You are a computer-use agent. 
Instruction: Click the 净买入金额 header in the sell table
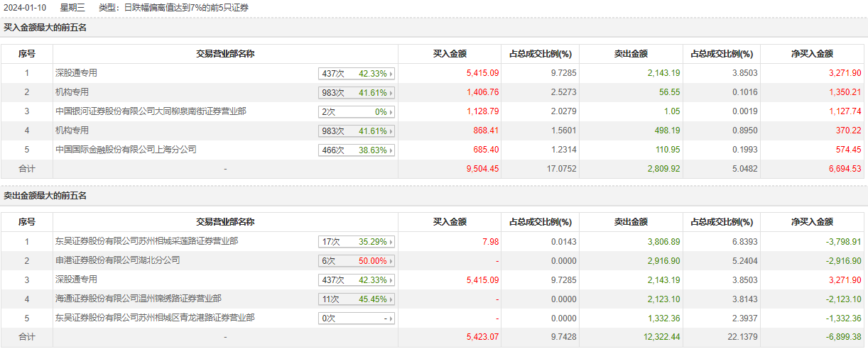812,222
